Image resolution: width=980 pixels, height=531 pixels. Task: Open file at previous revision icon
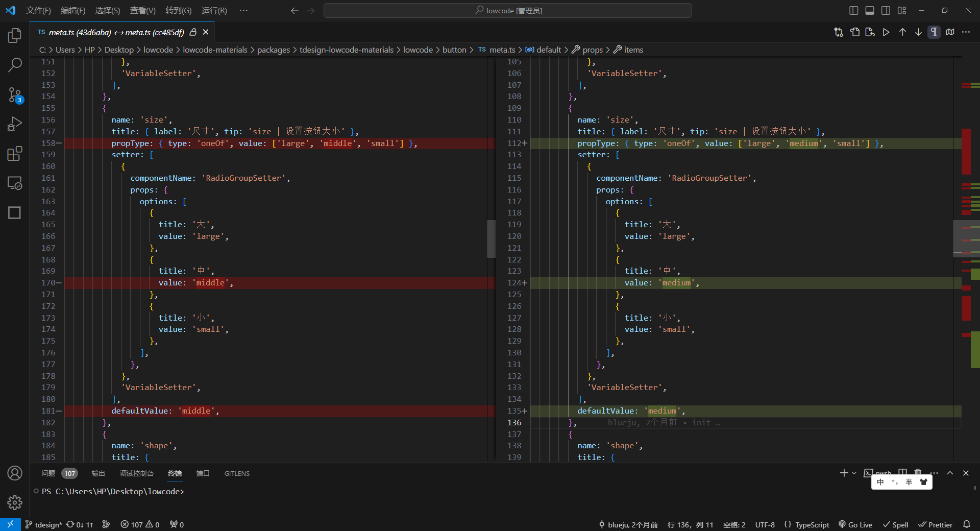point(855,32)
